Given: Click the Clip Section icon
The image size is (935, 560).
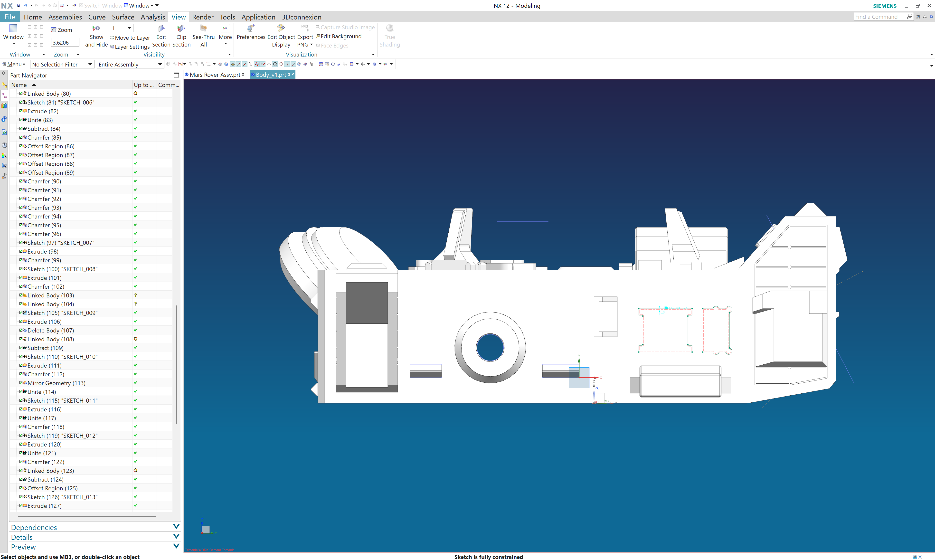Looking at the screenshot, I should (181, 29).
